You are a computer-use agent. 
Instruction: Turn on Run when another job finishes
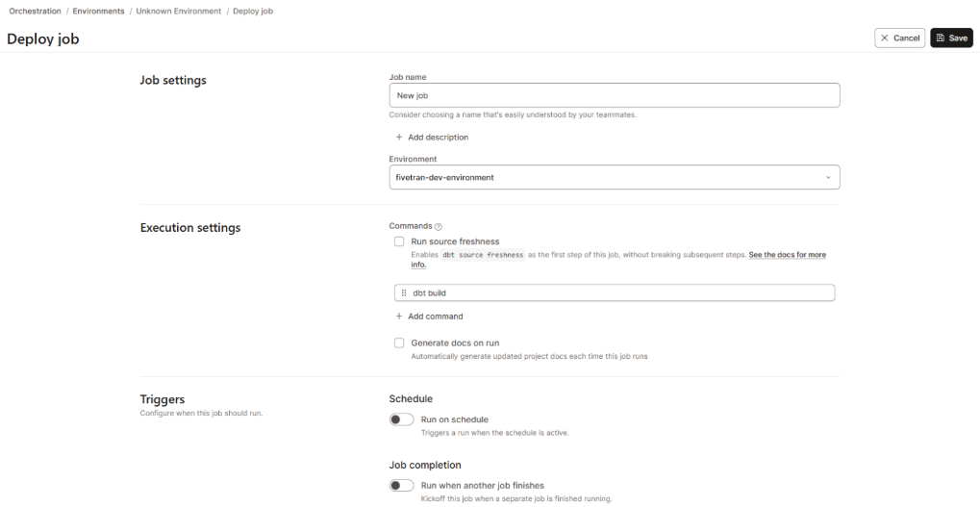click(401, 486)
